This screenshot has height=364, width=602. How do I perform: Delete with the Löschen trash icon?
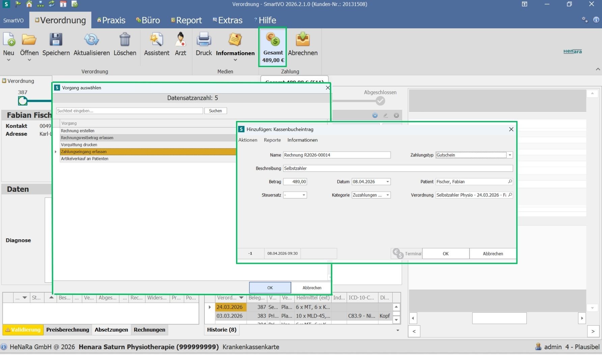pos(125,40)
